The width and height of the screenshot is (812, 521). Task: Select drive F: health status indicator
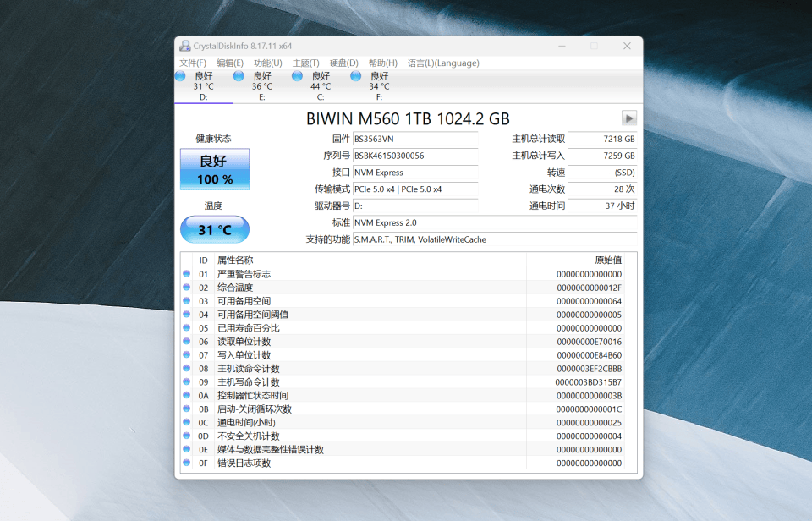pyautogui.click(x=356, y=77)
